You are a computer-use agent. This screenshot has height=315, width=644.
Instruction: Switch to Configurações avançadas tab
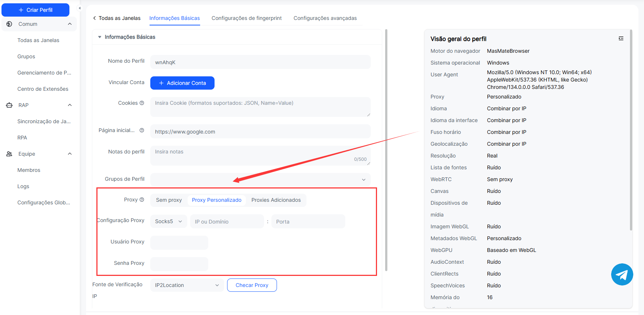click(325, 18)
